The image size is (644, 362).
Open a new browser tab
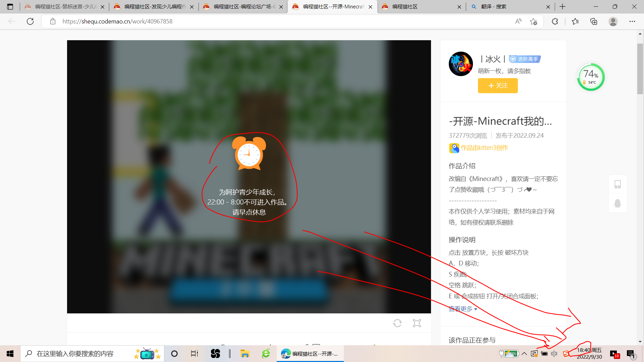tap(562, 7)
